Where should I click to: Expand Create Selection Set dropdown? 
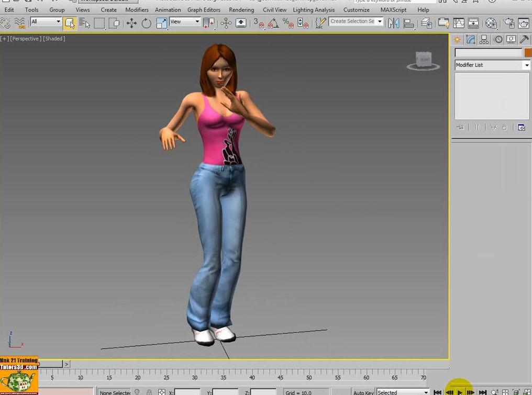(380, 21)
